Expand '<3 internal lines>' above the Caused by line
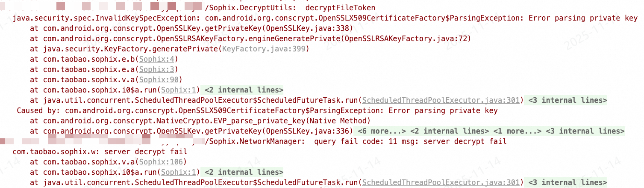Viewport: 644px width, 188px height. pos(568,100)
